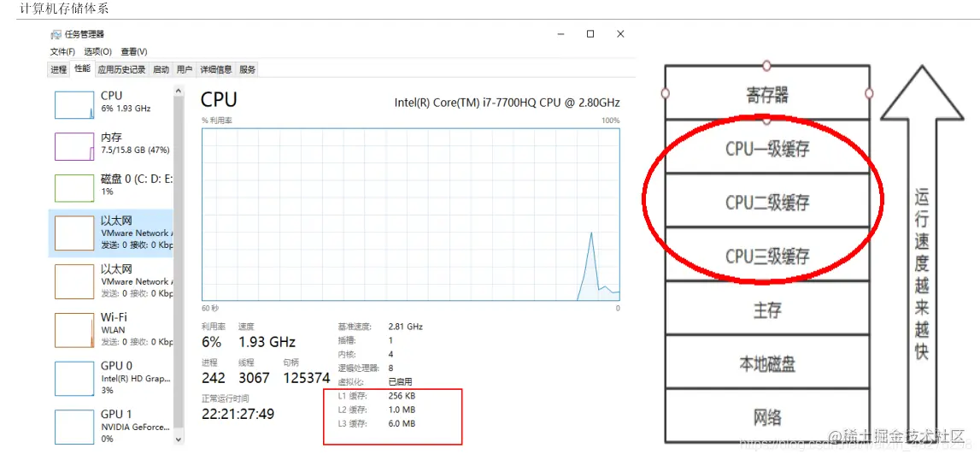The image size is (980, 460).
Task: Click the 本地磁盘 box
Action: [767, 363]
